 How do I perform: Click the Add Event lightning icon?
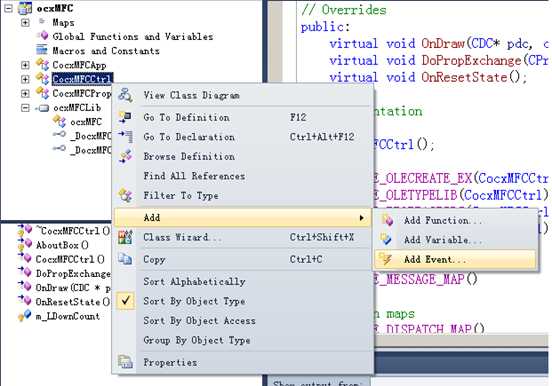[385, 259]
